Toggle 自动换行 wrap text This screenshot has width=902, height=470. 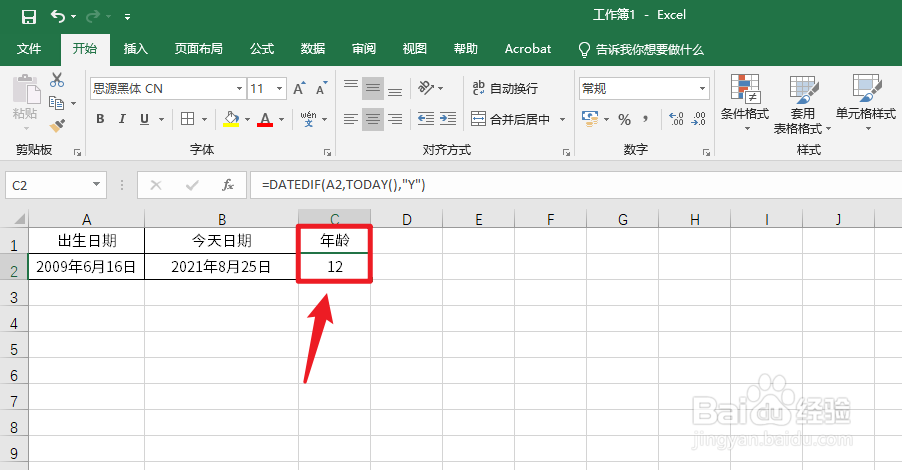tap(504, 88)
